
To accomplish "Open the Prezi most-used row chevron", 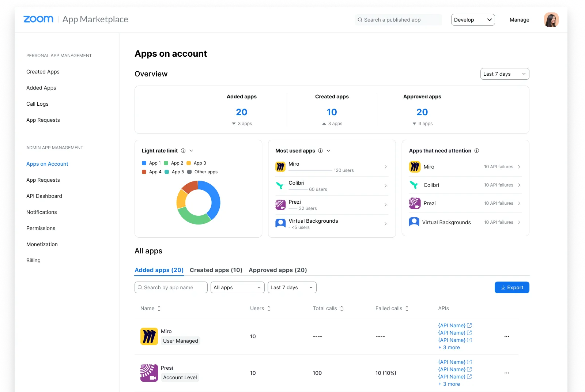I will tap(386, 205).
